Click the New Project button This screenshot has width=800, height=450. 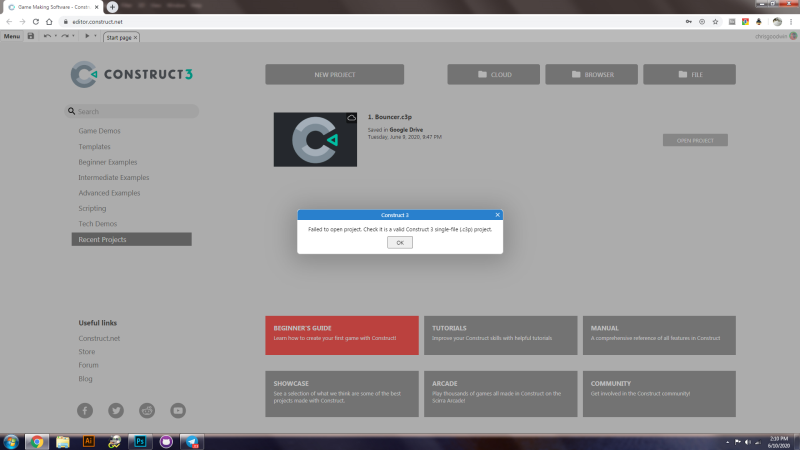(335, 74)
